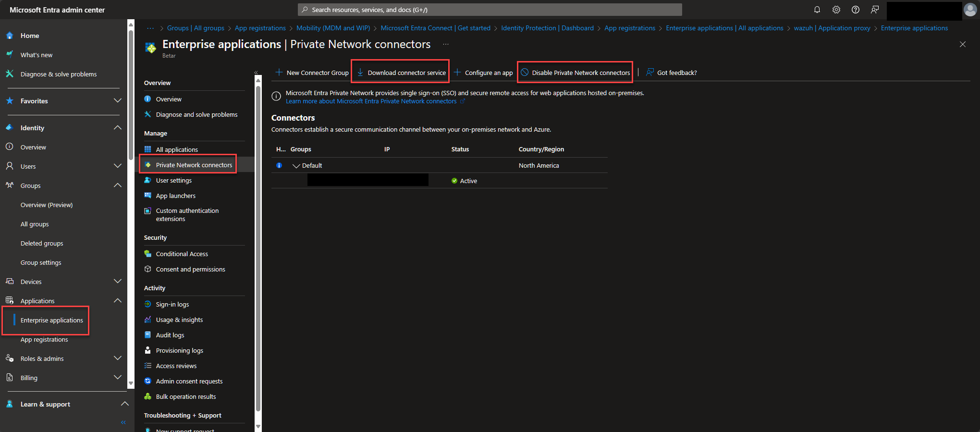The width and height of the screenshot is (980, 432).
Task: Click the Country/Region column header
Action: coord(541,149)
